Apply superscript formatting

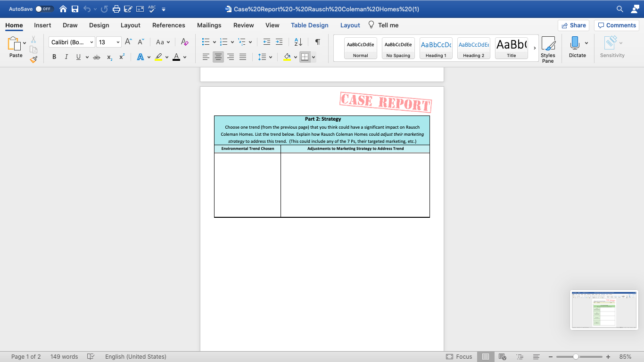click(x=122, y=57)
